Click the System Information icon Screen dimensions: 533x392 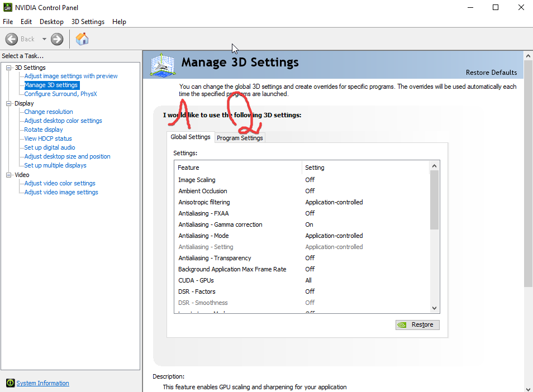[10, 383]
